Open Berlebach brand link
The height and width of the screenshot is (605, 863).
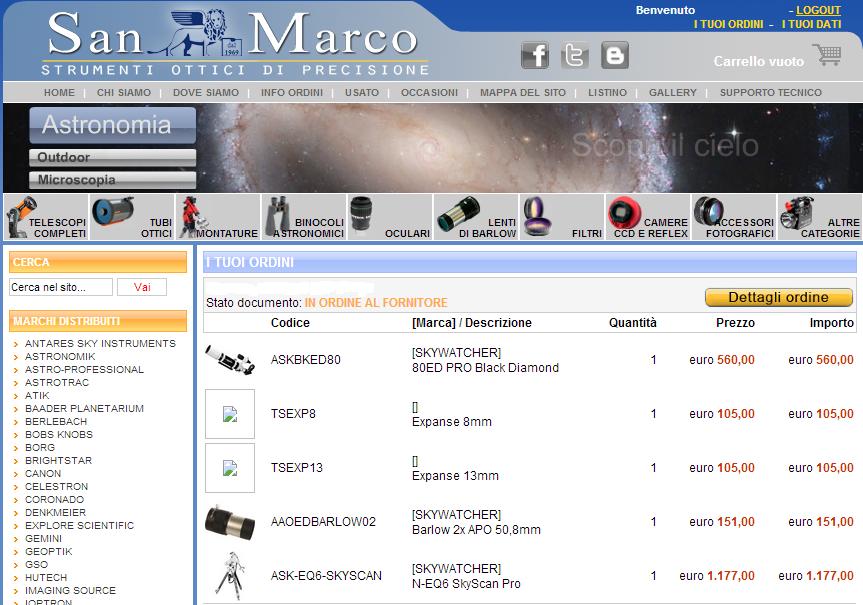tap(56, 422)
